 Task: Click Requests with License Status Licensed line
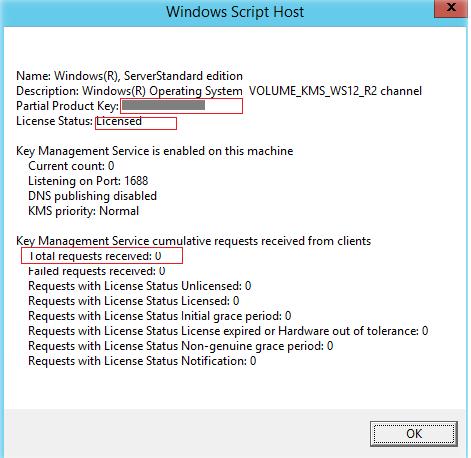[x=134, y=301]
